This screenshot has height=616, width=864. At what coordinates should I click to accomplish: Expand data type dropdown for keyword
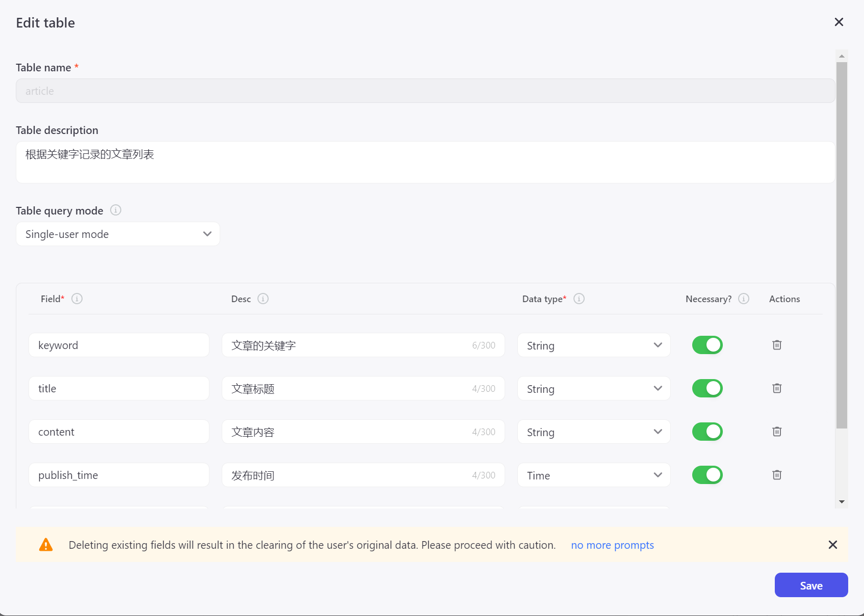click(x=594, y=345)
